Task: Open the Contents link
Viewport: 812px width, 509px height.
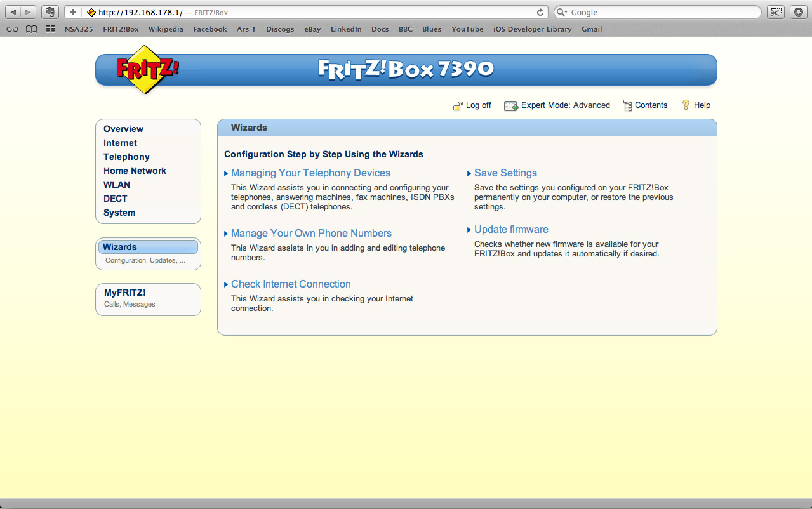Action: (x=651, y=105)
